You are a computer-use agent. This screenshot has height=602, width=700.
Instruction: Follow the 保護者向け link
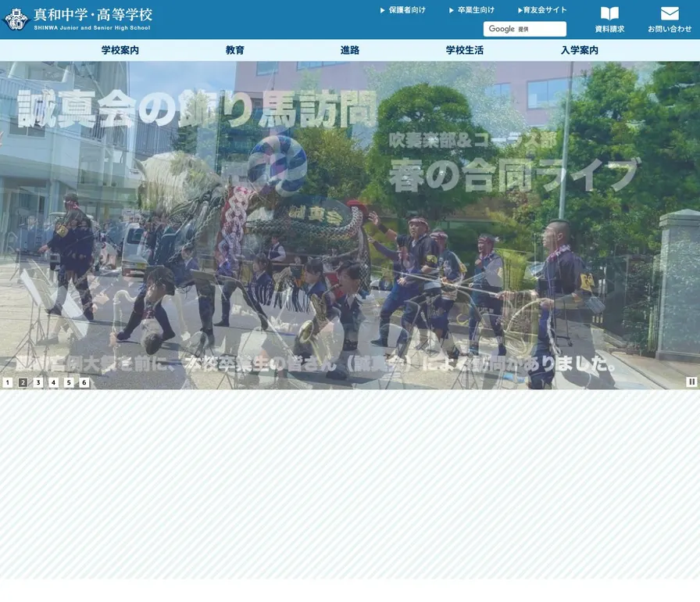403,10
